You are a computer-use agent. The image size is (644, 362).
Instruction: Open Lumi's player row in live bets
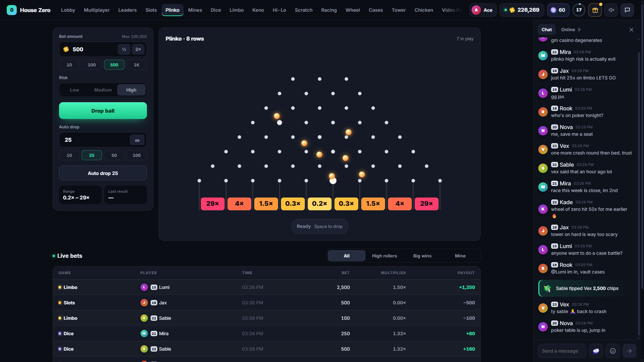(x=267, y=287)
